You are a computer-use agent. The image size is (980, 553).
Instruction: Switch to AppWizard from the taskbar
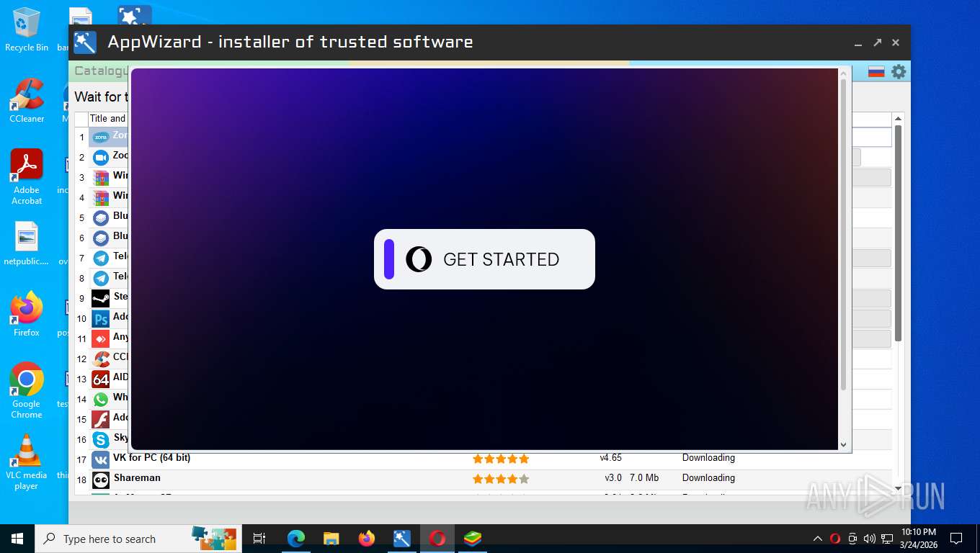coord(402,539)
